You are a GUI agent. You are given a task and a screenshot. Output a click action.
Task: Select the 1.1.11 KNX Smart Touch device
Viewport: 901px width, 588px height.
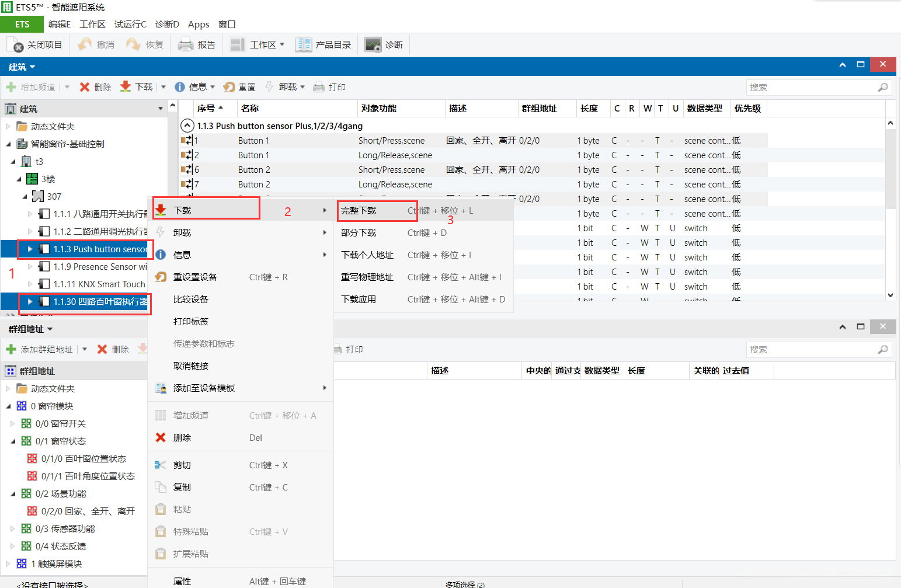[99, 284]
